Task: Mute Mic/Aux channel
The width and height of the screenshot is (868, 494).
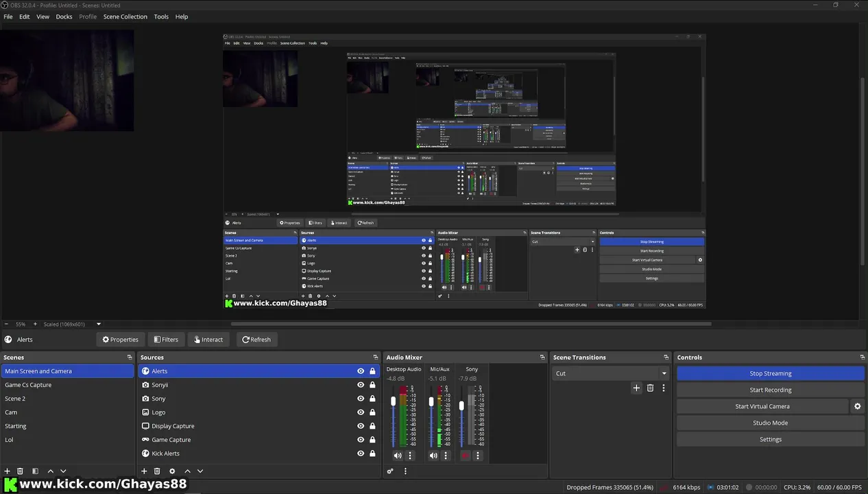Action: pos(433,456)
